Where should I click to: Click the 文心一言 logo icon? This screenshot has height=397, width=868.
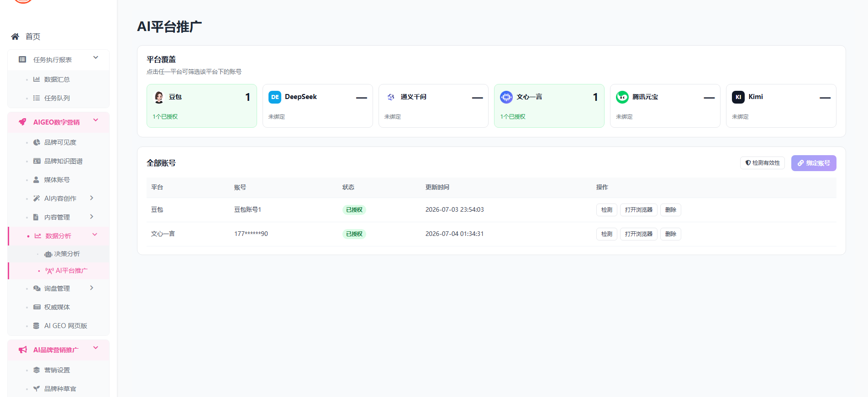(x=506, y=97)
